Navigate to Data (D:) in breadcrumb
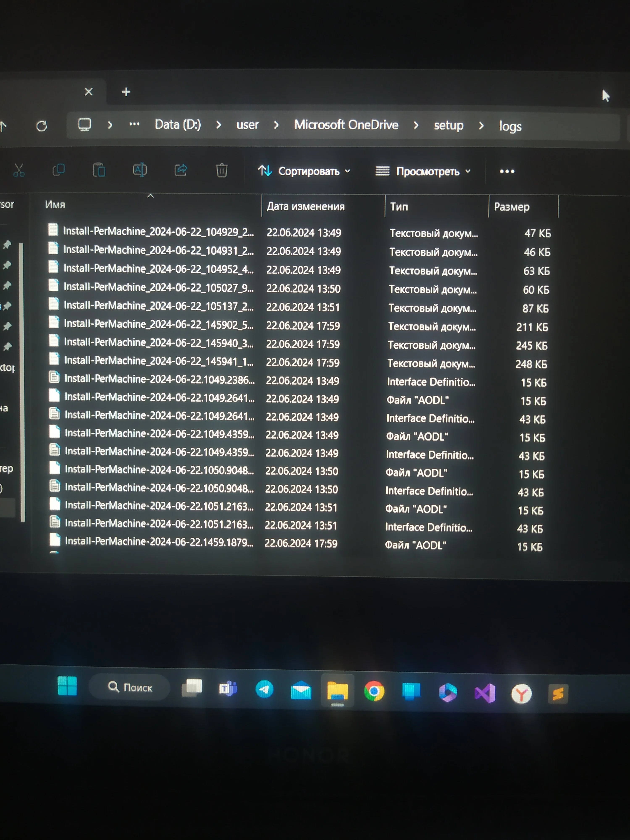The image size is (630, 840). pos(178,125)
